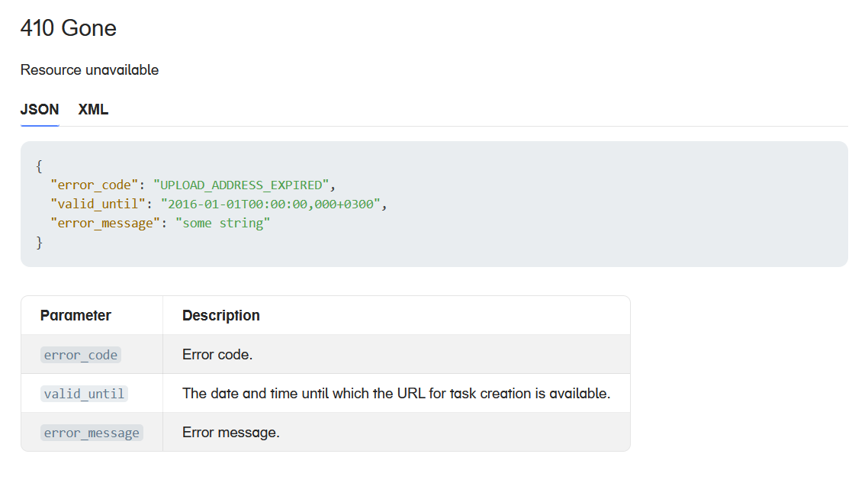This screenshot has width=868, height=483.
Task: Click the valid_until description about task creation URL
Action: pyautogui.click(x=396, y=394)
